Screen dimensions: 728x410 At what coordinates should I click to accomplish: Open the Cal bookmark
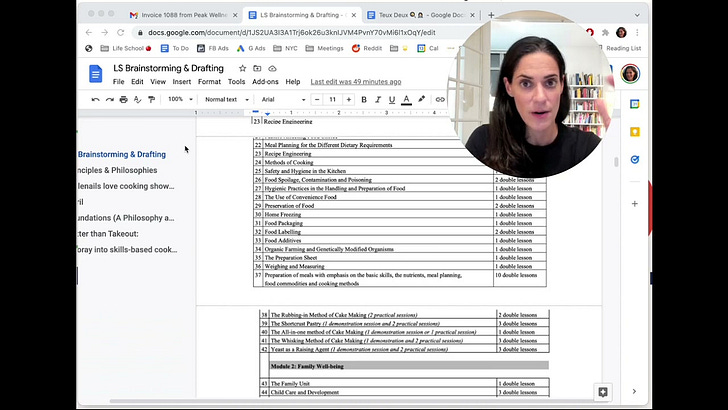[x=428, y=48]
